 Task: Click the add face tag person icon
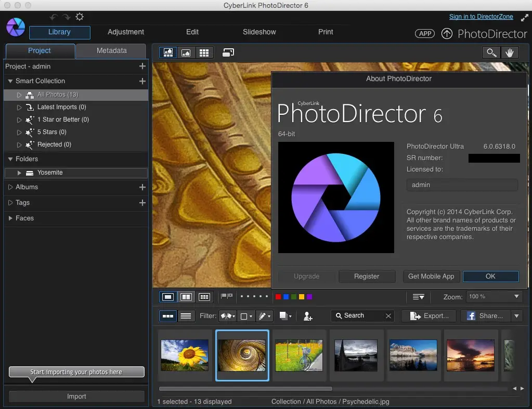click(308, 316)
